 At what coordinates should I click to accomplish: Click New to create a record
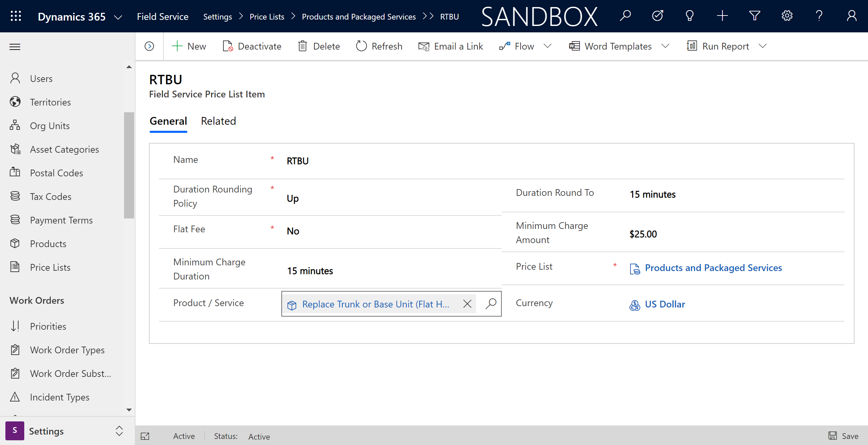(x=189, y=46)
